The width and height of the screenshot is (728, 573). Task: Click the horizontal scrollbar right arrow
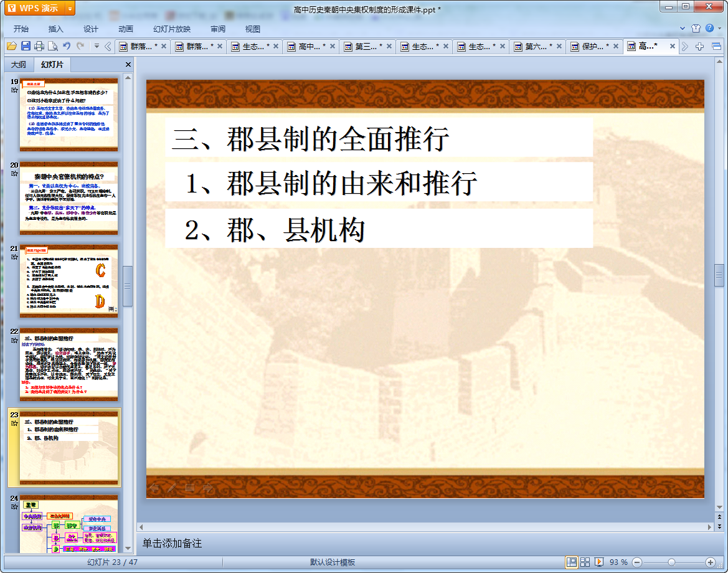pyautogui.click(x=709, y=526)
